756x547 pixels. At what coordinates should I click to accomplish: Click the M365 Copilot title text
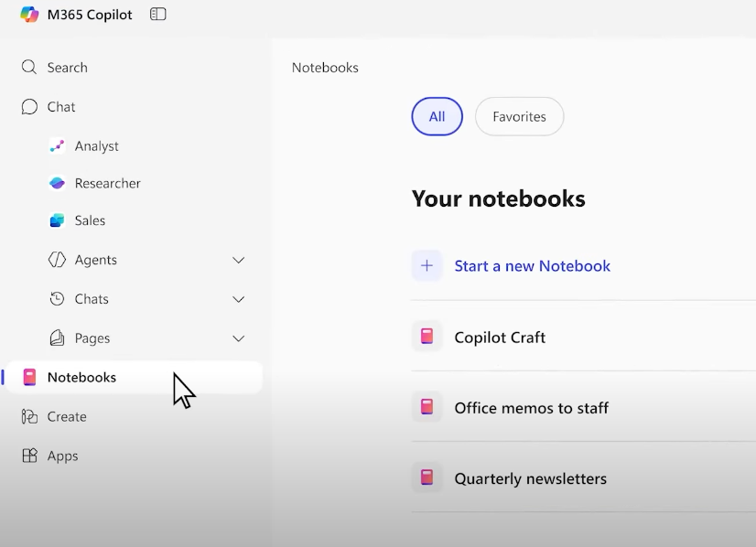(x=90, y=15)
